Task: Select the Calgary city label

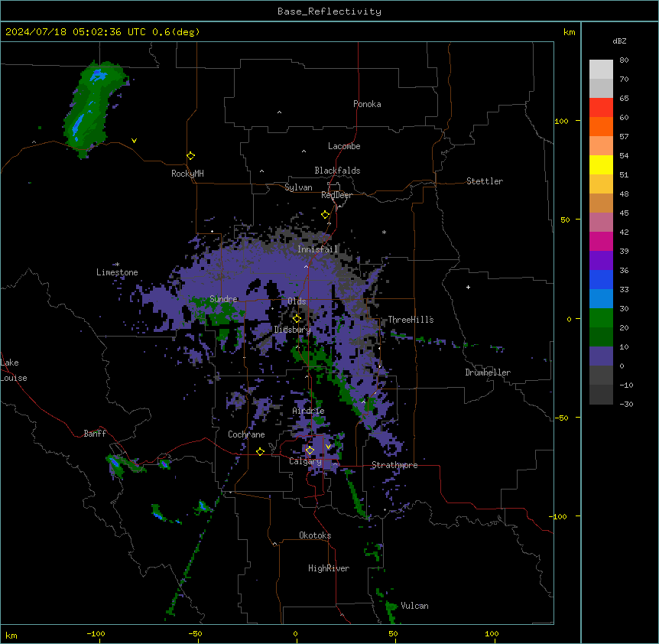Action: point(305,461)
